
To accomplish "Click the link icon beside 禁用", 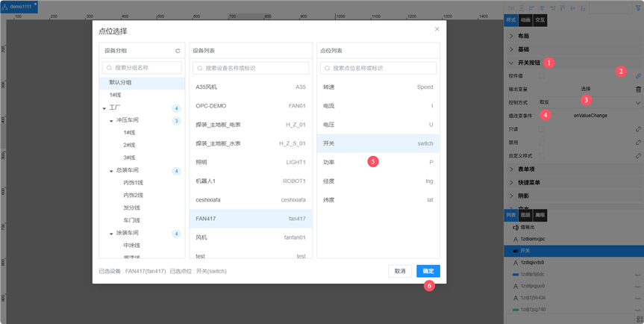I will tap(638, 143).
